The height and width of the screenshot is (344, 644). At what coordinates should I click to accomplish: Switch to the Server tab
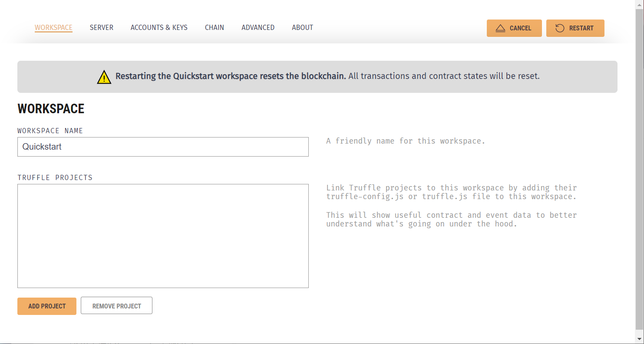pyautogui.click(x=102, y=27)
